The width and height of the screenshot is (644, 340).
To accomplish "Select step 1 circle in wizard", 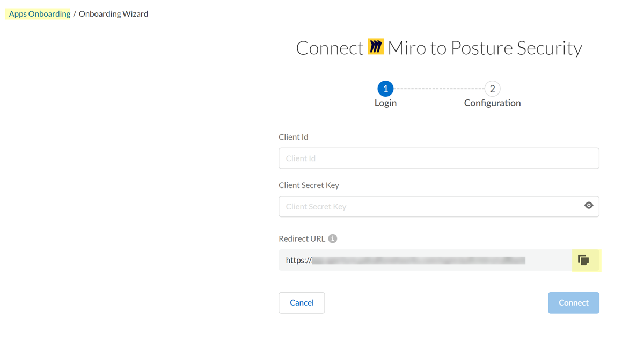I will pos(385,89).
